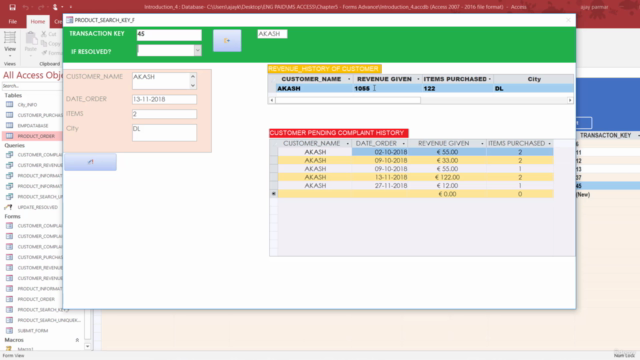Screen dimensions: 640x360
Task: Click the Forms group header
Action: (x=12, y=216)
